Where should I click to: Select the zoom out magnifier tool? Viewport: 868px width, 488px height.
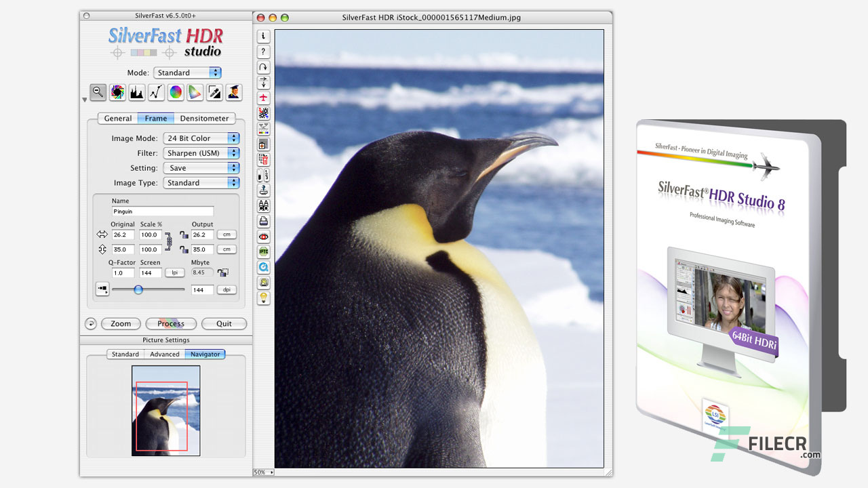[x=98, y=92]
